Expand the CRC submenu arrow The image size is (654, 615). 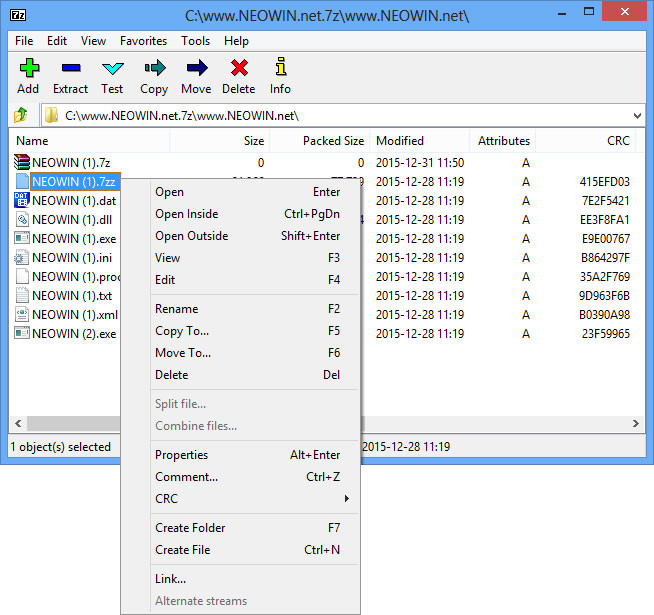347,498
